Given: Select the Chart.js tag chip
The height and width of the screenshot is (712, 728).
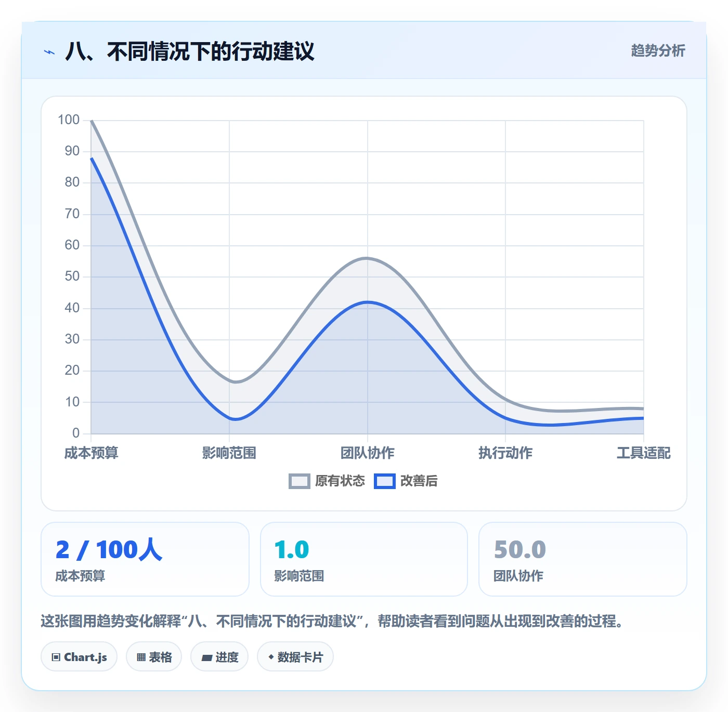Looking at the screenshot, I should [x=79, y=657].
